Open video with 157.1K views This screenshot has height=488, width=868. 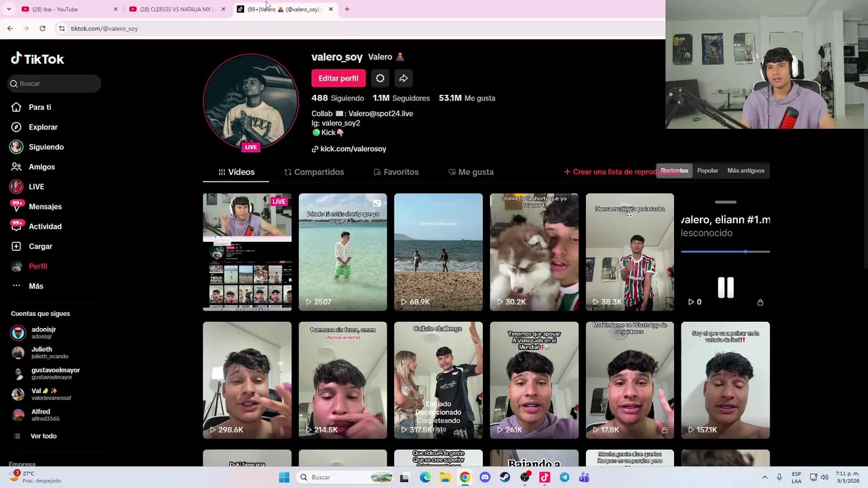coord(726,380)
